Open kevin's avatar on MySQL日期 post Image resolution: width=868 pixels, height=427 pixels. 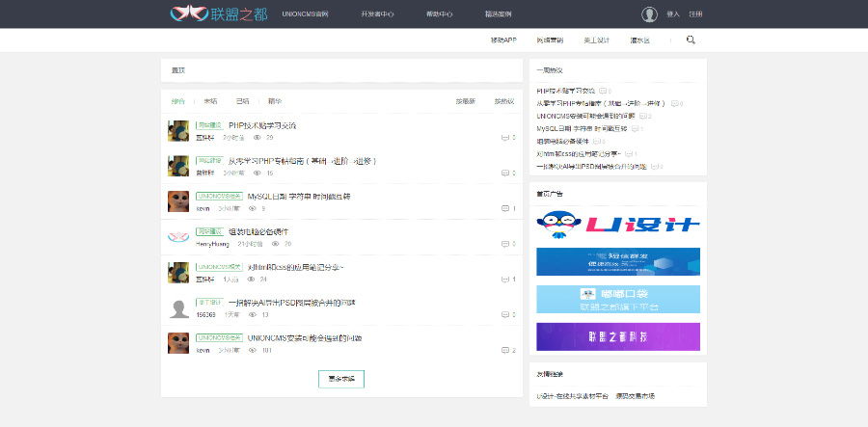click(178, 201)
